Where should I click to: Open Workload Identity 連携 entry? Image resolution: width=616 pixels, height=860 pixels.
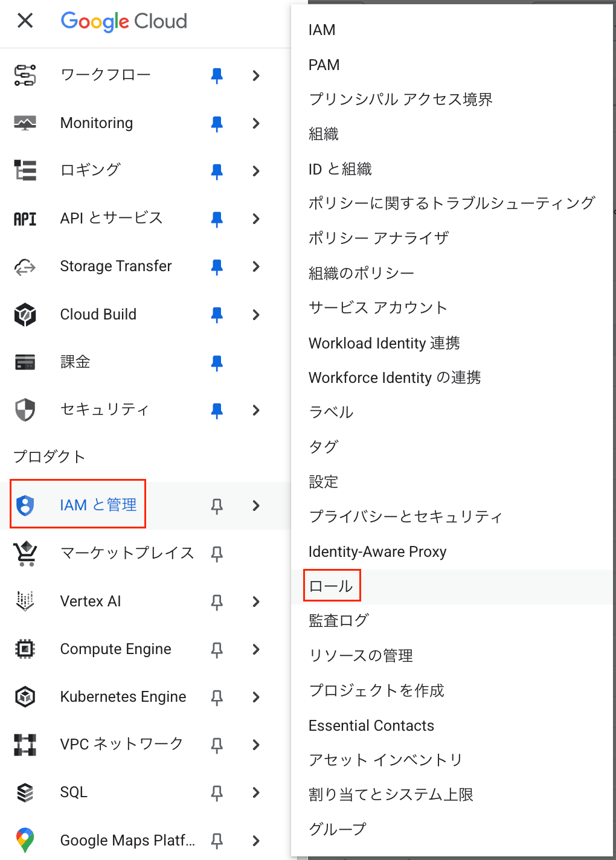click(x=384, y=343)
